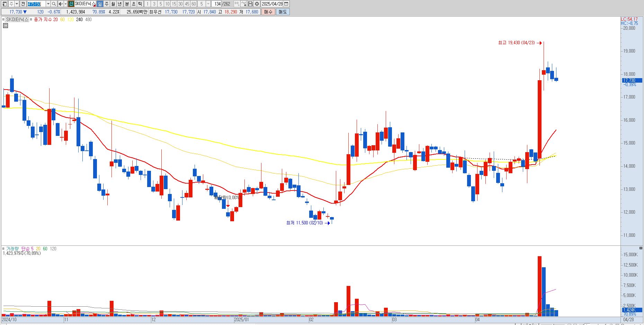644x325 pixels.
Task: Switch to the 월 monthly period
Action: pyautogui.click(x=113, y=4)
